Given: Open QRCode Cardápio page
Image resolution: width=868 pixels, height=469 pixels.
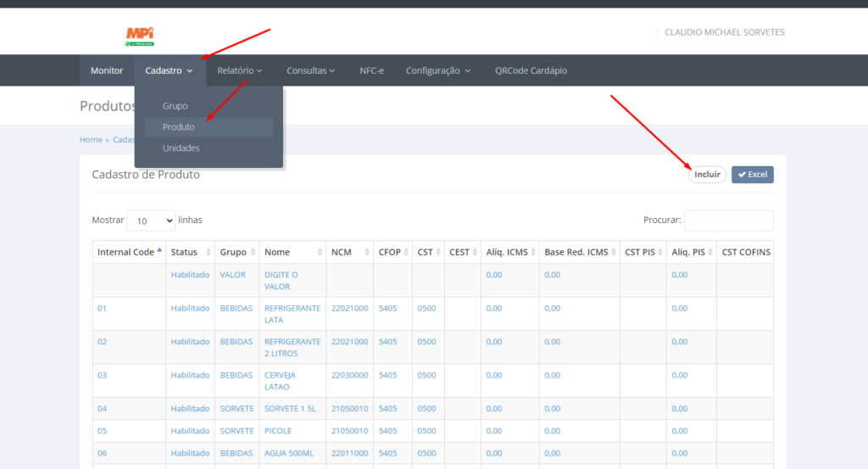Looking at the screenshot, I should [x=531, y=70].
